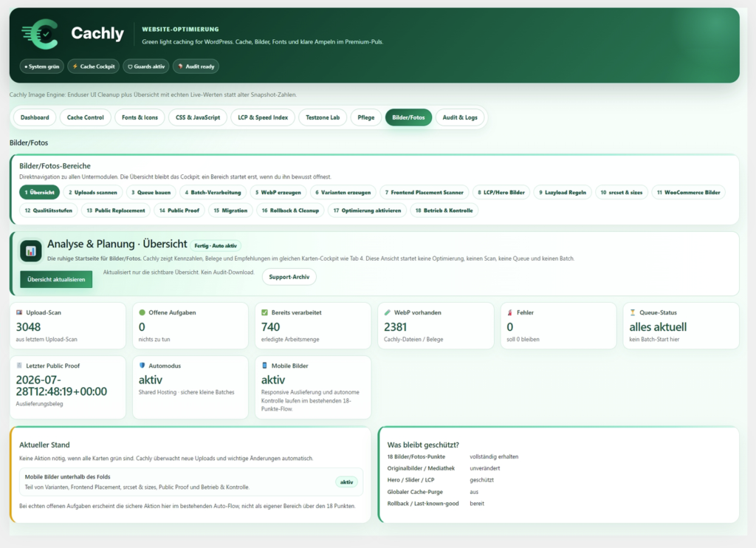Click the Queue-Status hourglass icon
This screenshot has width=756, height=548.
pyautogui.click(x=633, y=312)
